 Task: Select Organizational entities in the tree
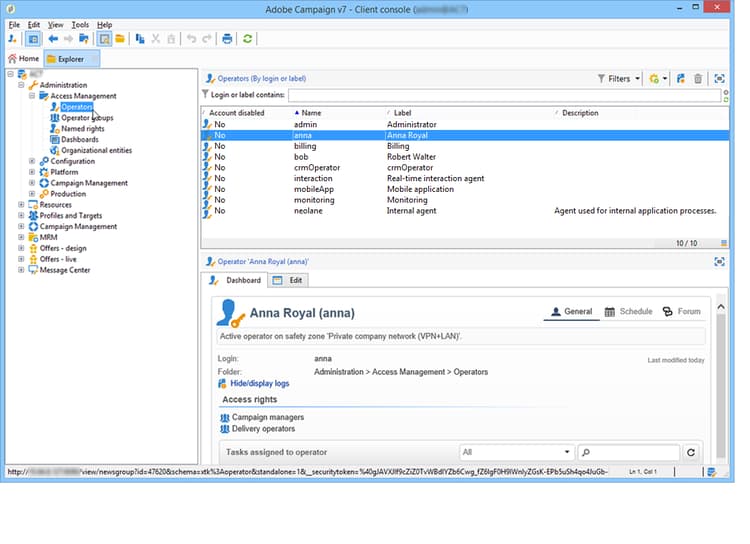(x=96, y=150)
